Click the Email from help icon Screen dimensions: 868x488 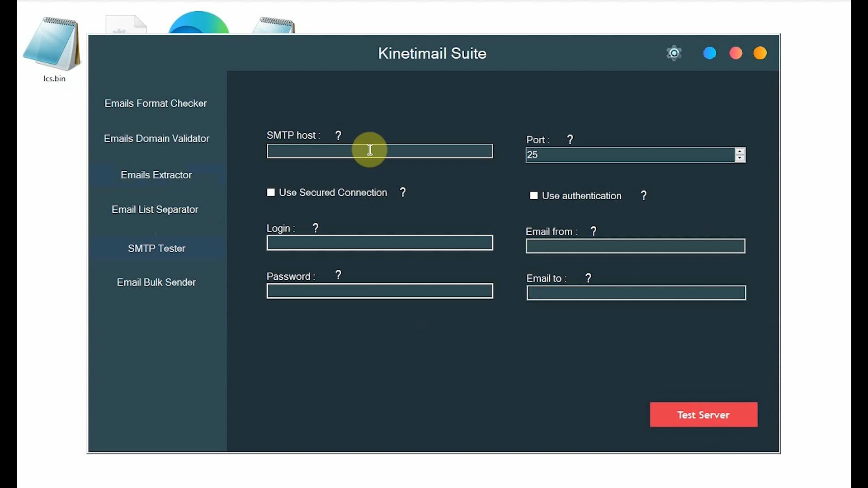(593, 231)
